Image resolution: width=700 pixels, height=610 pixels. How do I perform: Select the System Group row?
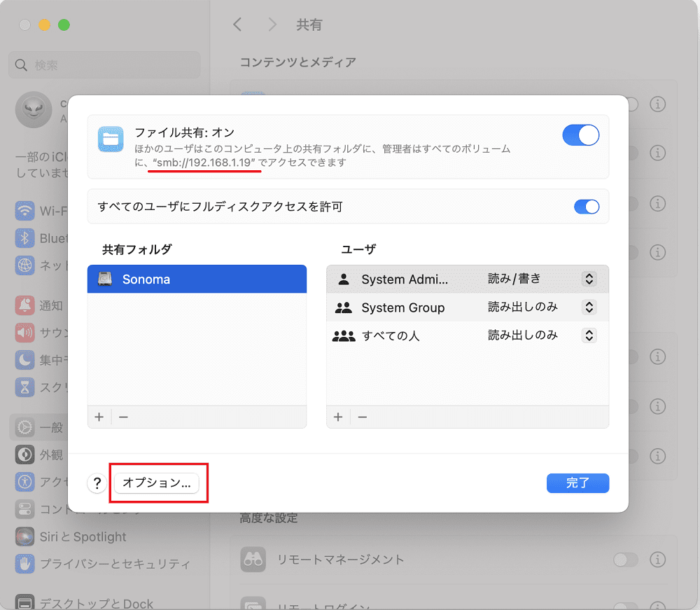click(x=468, y=307)
